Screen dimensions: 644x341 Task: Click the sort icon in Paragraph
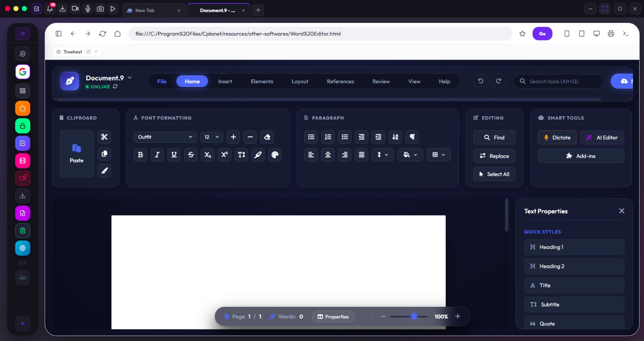395,137
